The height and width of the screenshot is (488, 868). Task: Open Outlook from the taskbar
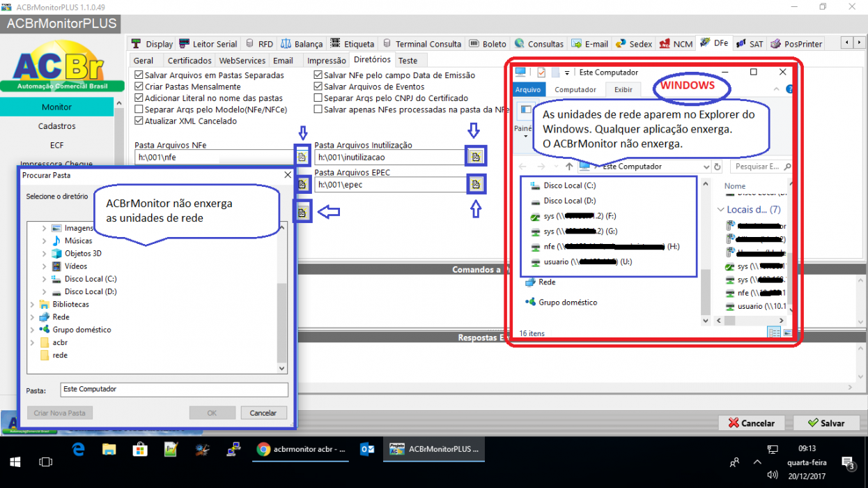pos(367,450)
